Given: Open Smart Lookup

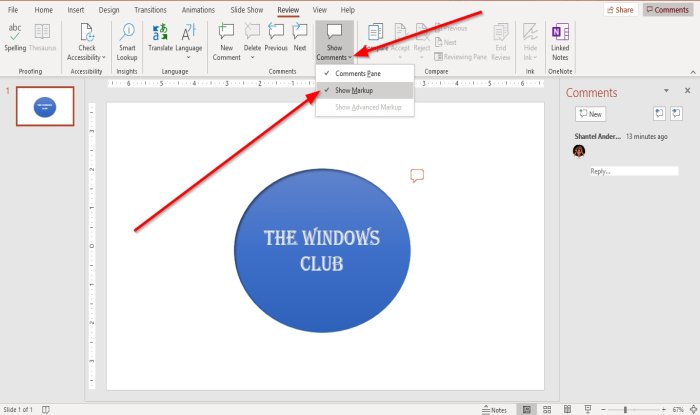Looking at the screenshot, I should 127,42.
